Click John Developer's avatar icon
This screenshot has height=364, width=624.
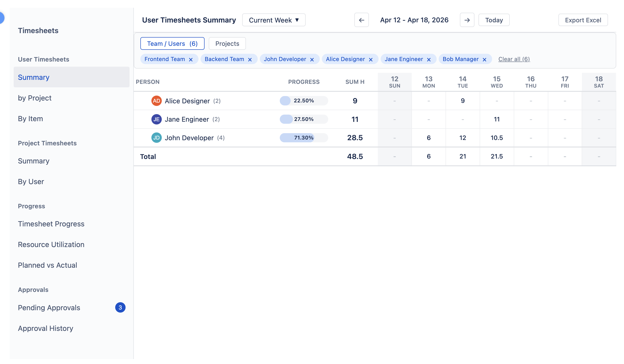[x=156, y=138]
